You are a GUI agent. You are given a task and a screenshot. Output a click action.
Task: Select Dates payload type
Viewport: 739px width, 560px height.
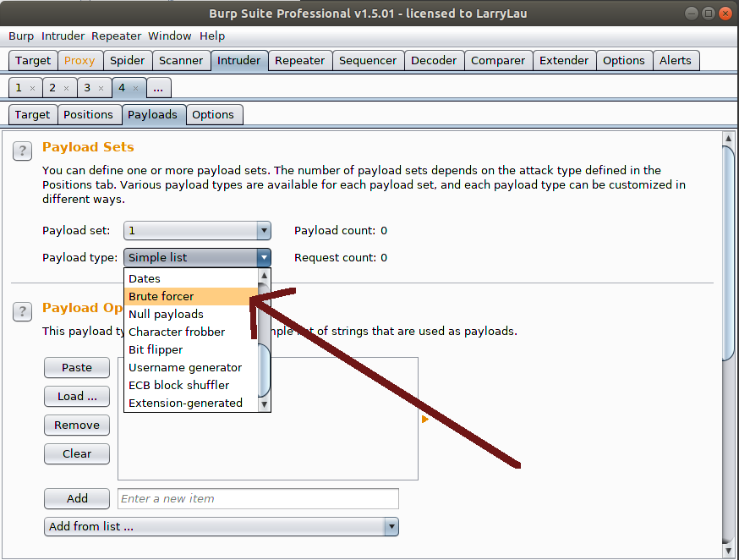coord(191,278)
